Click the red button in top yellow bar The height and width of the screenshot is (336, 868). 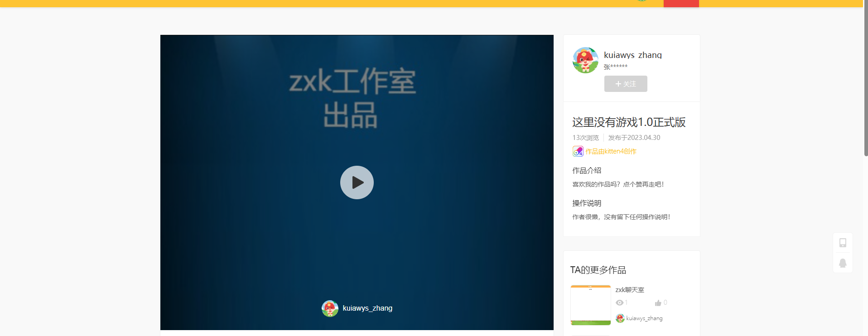(x=681, y=4)
